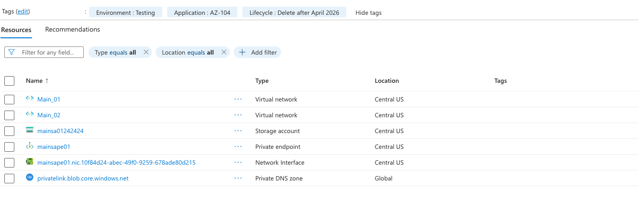
Task: Click the Main_01 virtual network icon
Action: [x=30, y=99]
